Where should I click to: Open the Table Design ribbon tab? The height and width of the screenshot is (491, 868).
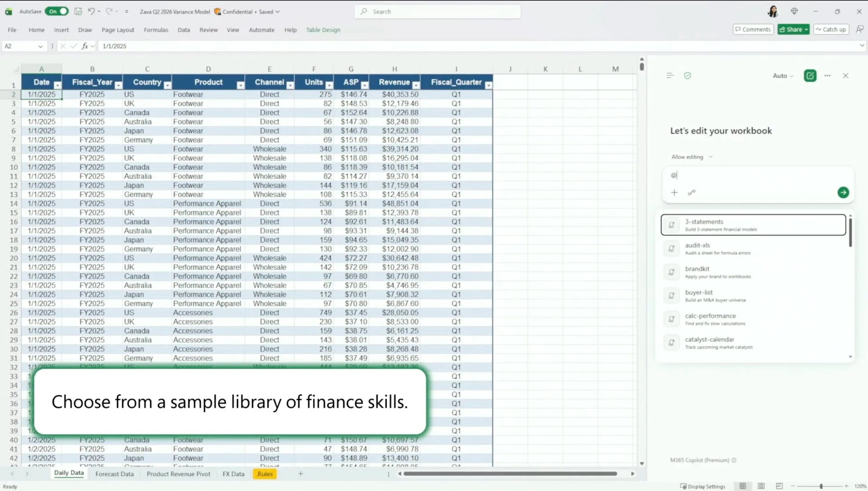click(x=323, y=30)
